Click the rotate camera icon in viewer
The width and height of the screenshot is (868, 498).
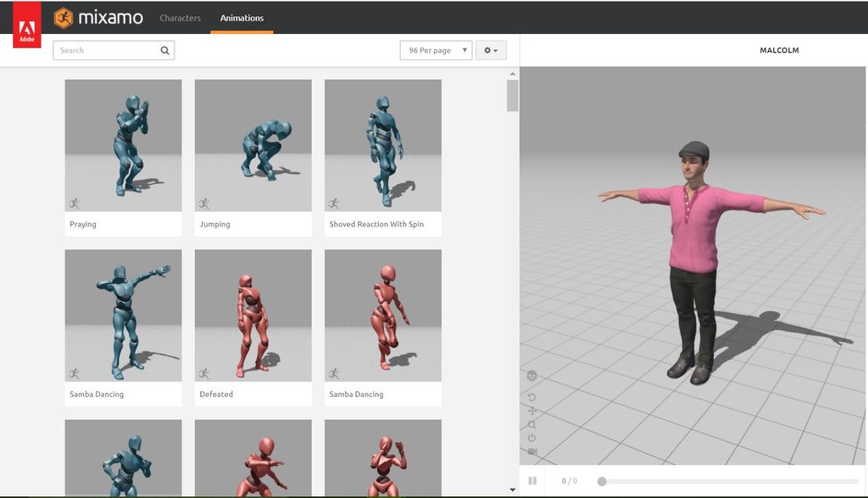(x=532, y=397)
